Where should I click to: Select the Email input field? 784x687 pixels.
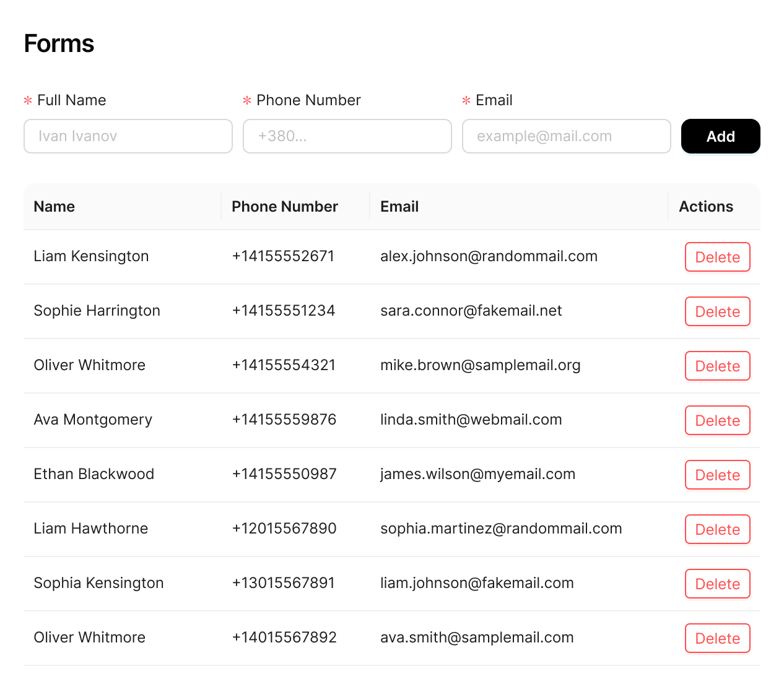(566, 136)
